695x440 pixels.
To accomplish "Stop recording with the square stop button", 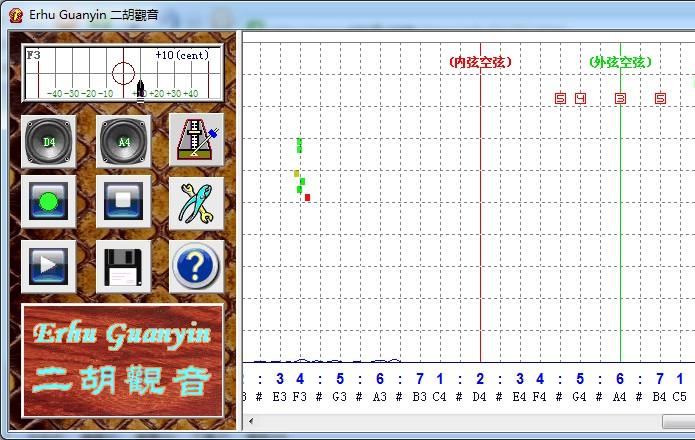I will coord(123,202).
